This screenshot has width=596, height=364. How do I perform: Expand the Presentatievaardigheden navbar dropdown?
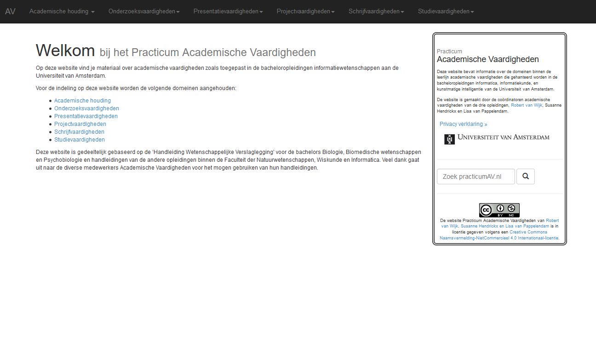pos(228,11)
